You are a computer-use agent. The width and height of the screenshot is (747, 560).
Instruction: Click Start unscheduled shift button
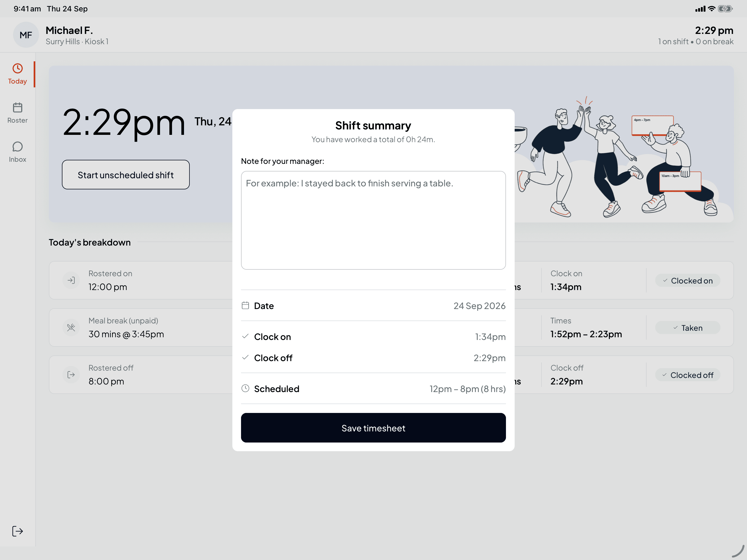(x=126, y=174)
